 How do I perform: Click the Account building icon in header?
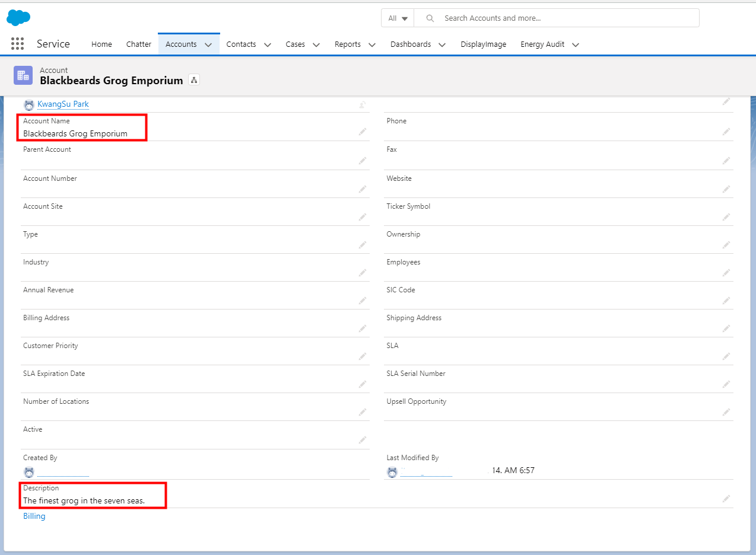[x=23, y=75]
